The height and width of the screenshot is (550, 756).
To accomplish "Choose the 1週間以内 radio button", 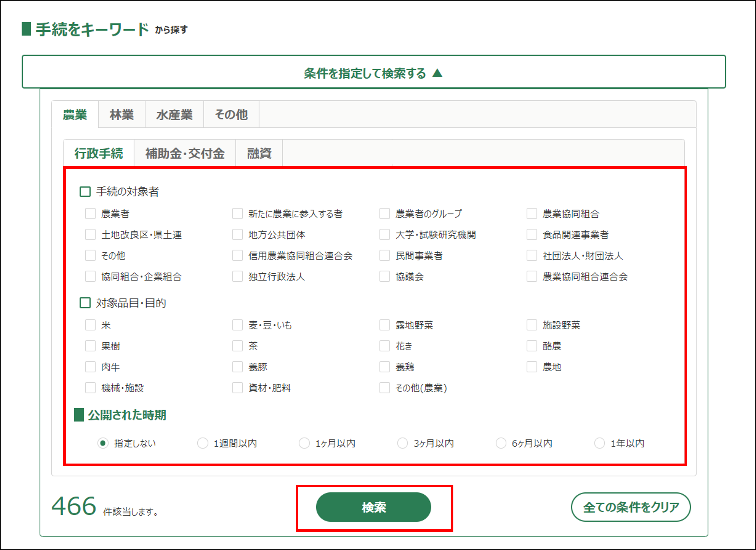I will (x=203, y=443).
